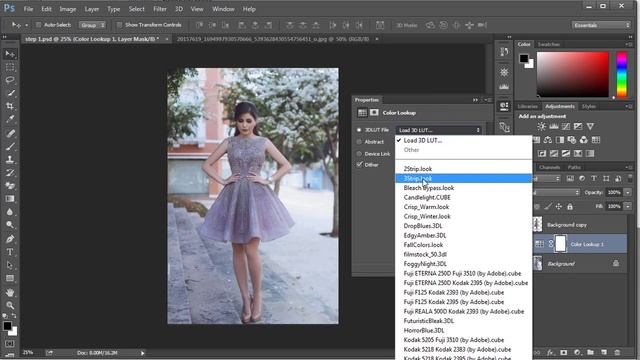Select the Brush tool
This screenshot has height=360, width=640.
tap(10, 147)
